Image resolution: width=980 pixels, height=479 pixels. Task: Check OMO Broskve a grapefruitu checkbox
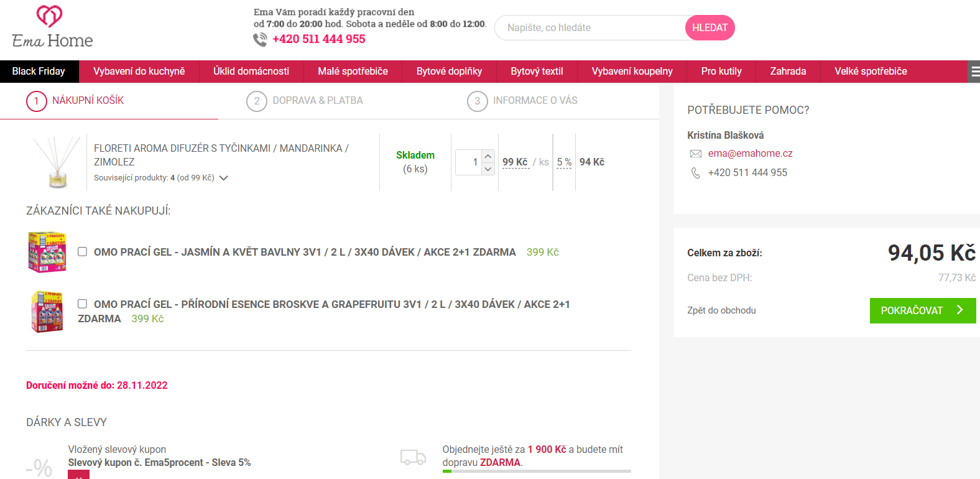82,304
